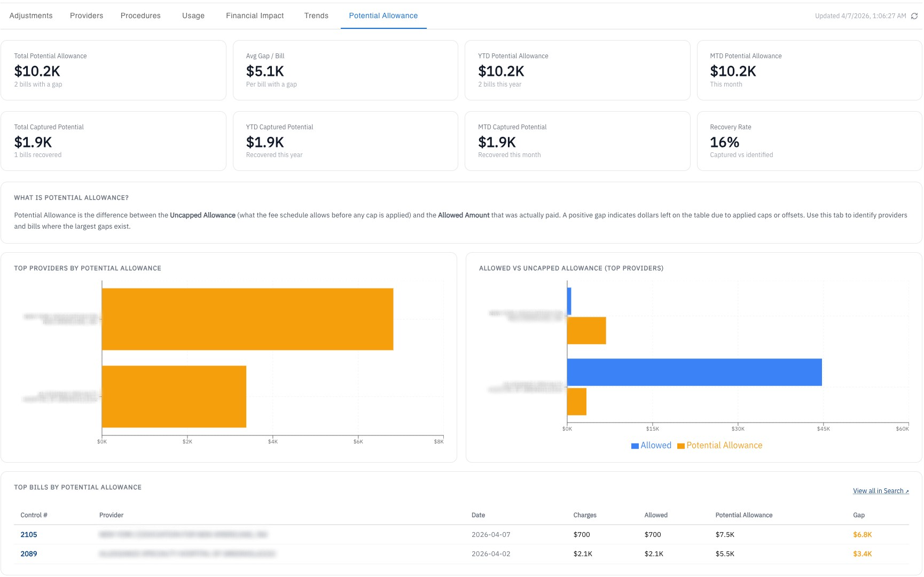Click the Gap column header in the bills table
924x577 pixels.
point(859,515)
